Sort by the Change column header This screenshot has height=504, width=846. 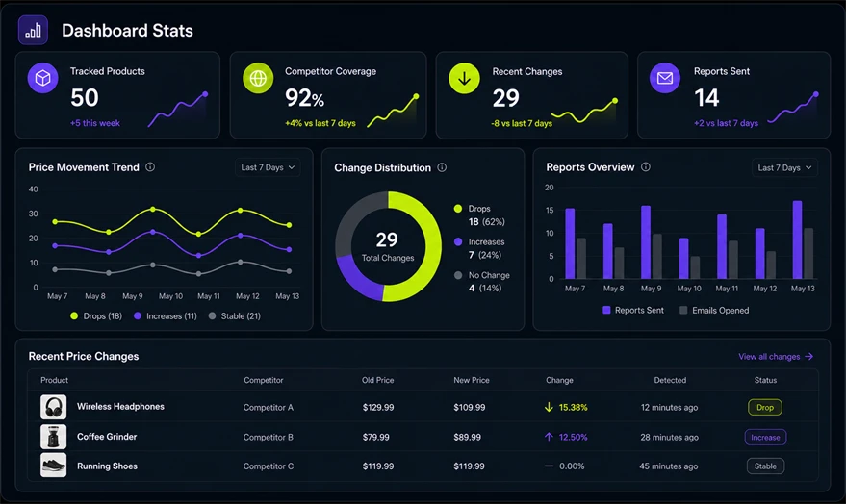pyautogui.click(x=559, y=380)
